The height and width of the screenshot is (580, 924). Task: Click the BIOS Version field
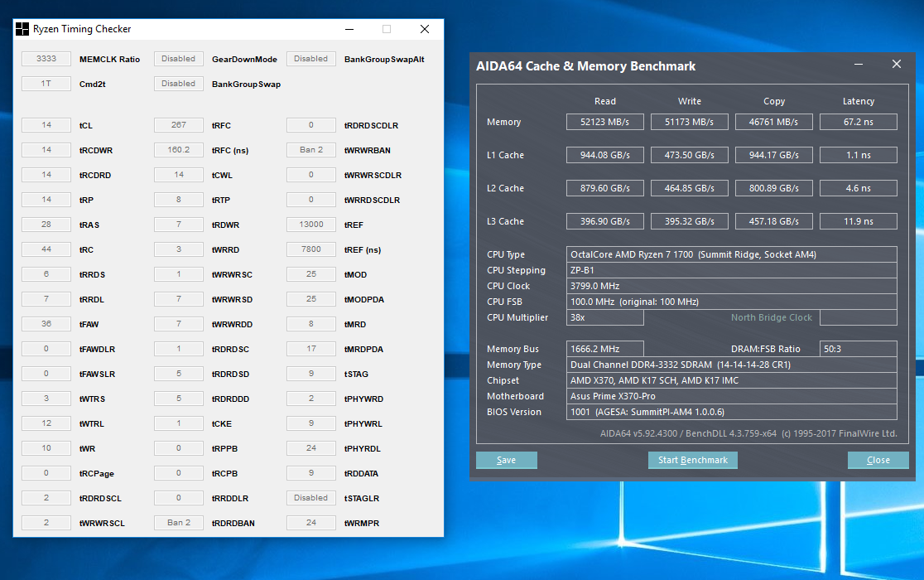(731, 412)
